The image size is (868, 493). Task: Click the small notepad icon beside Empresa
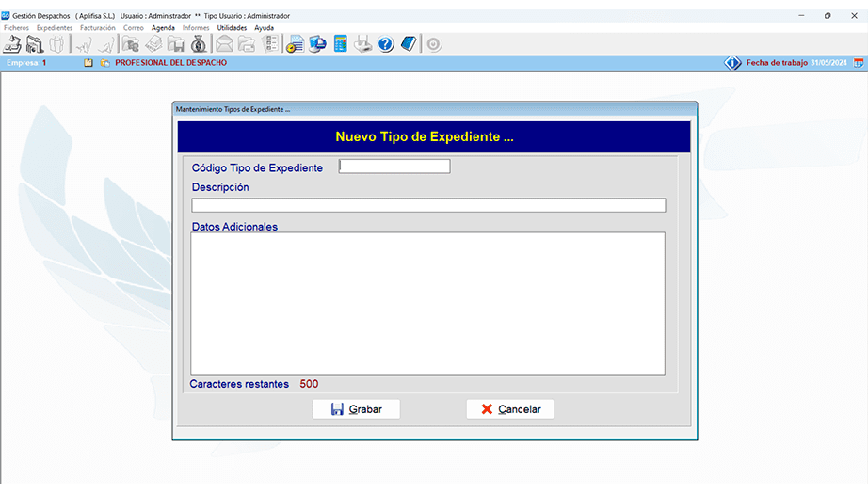[88, 63]
